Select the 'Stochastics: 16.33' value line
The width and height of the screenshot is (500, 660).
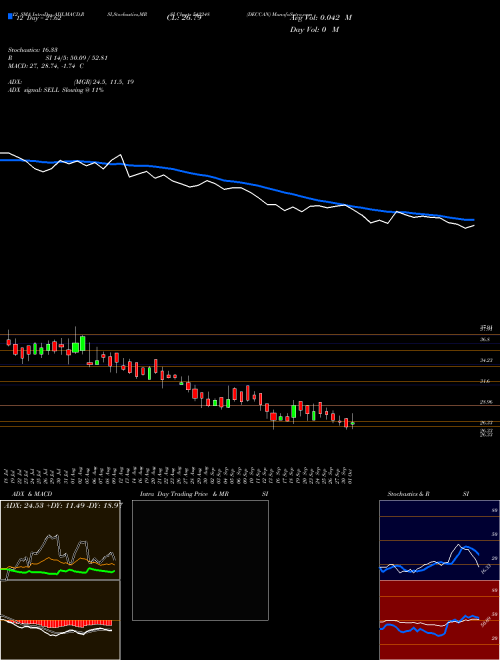[x=35, y=50]
